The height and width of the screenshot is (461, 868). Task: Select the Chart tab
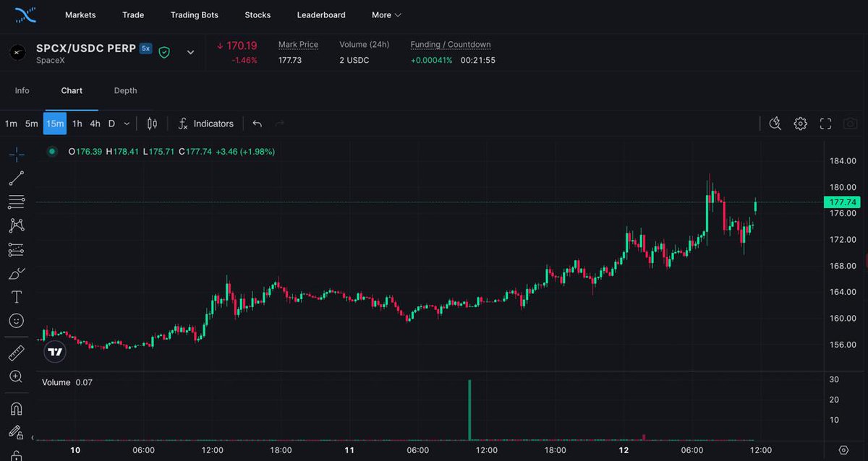pos(72,90)
